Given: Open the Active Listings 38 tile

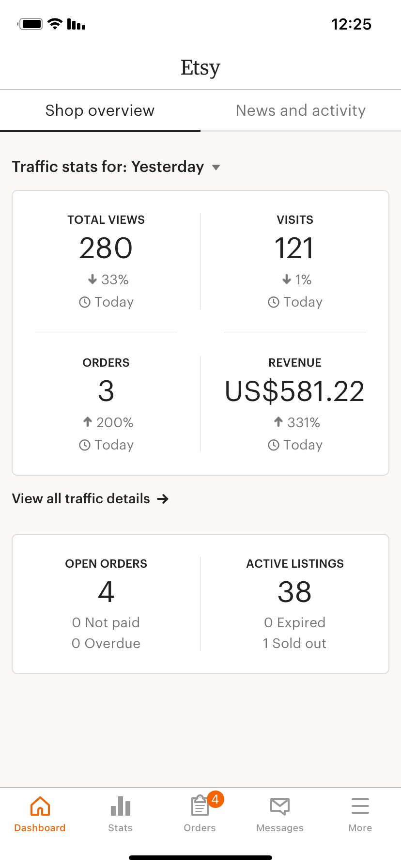Looking at the screenshot, I should coord(294,591).
